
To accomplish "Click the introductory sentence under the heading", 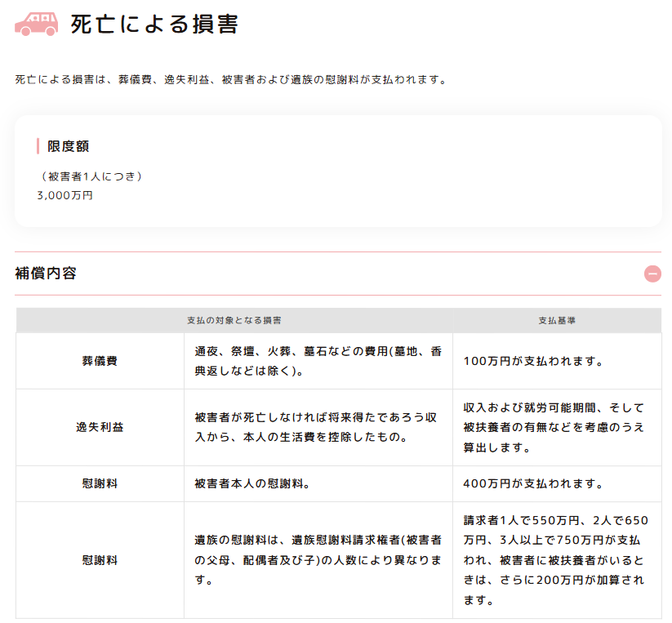I will click(231, 80).
